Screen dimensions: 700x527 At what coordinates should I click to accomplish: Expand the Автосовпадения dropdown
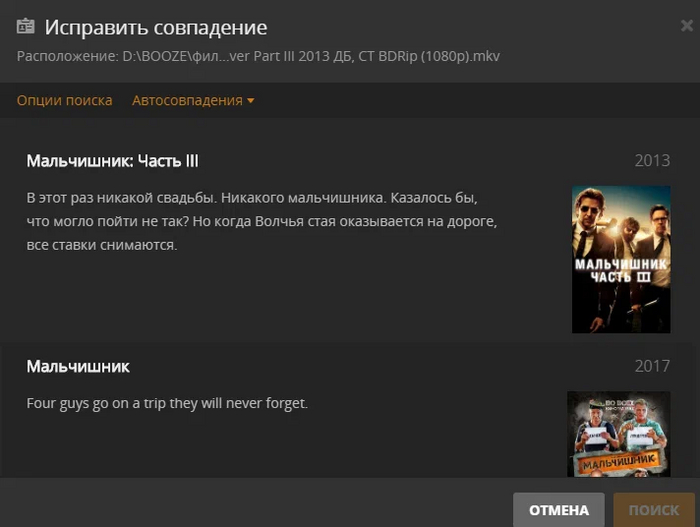pyautogui.click(x=193, y=100)
